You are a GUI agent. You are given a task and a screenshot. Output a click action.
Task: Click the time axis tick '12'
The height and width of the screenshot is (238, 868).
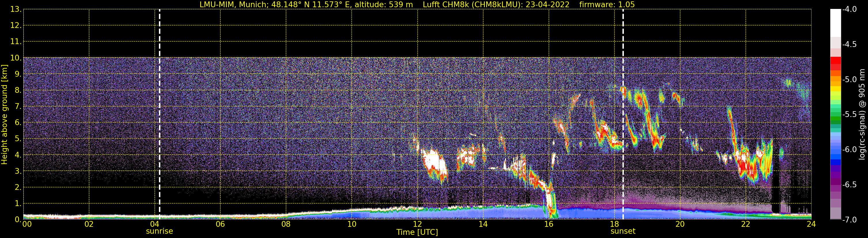(x=417, y=224)
